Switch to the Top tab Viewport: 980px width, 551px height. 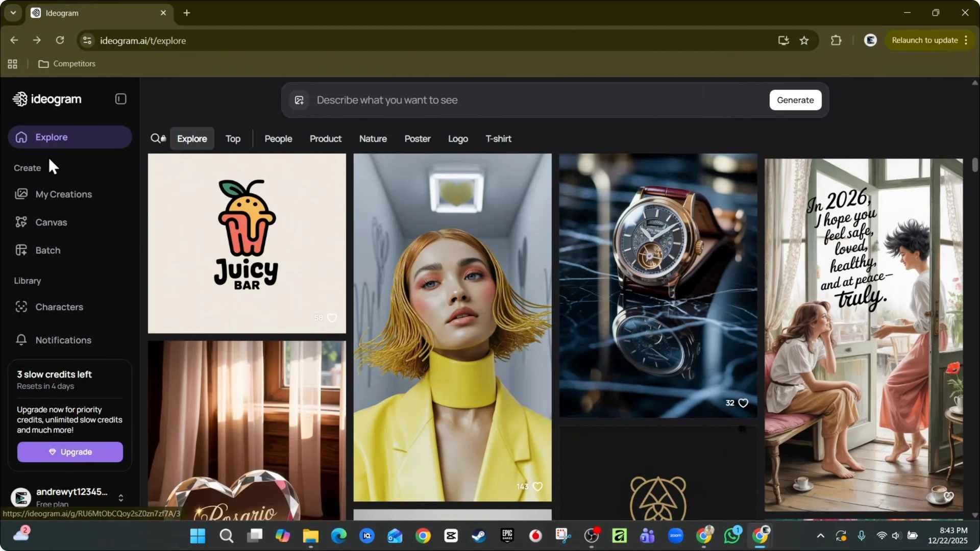point(233,138)
